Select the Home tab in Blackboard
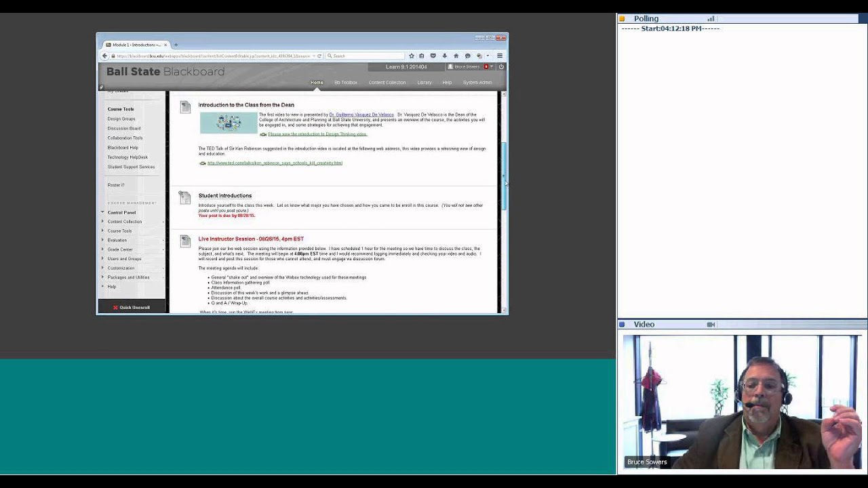Image resolution: width=868 pixels, height=488 pixels. [x=317, y=82]
